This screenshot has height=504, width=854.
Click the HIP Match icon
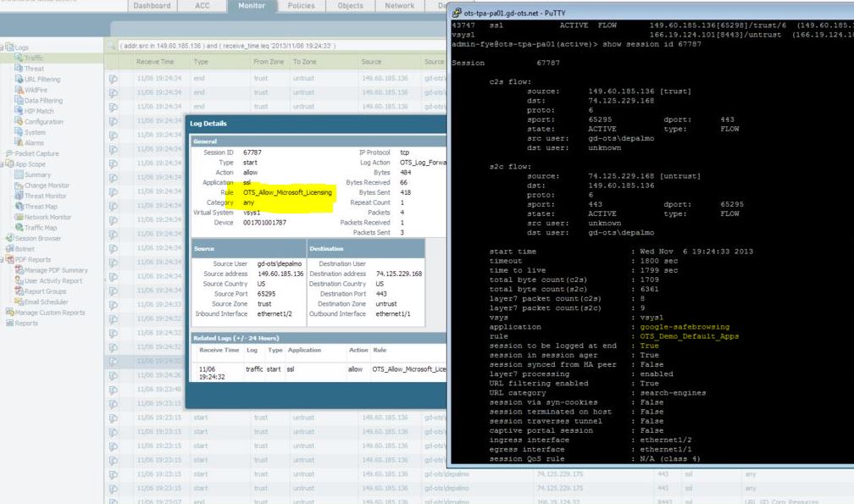click(x=19, y=111)
